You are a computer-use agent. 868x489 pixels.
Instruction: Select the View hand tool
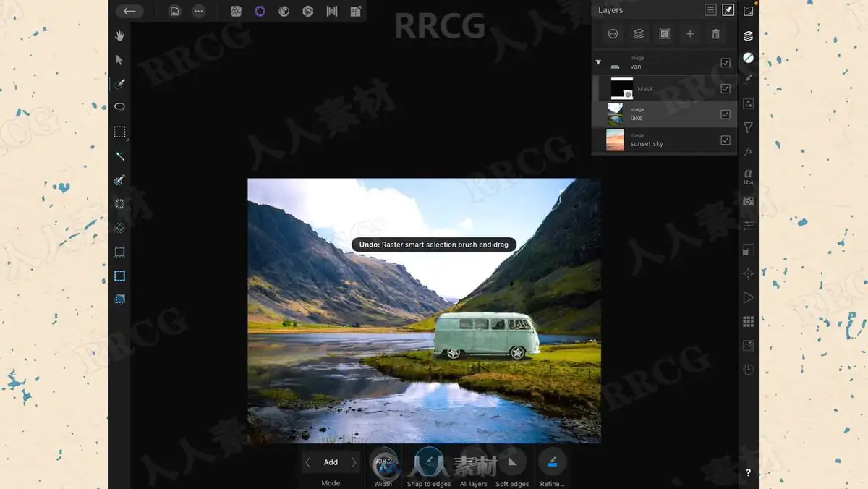click(x=119, y=35)
